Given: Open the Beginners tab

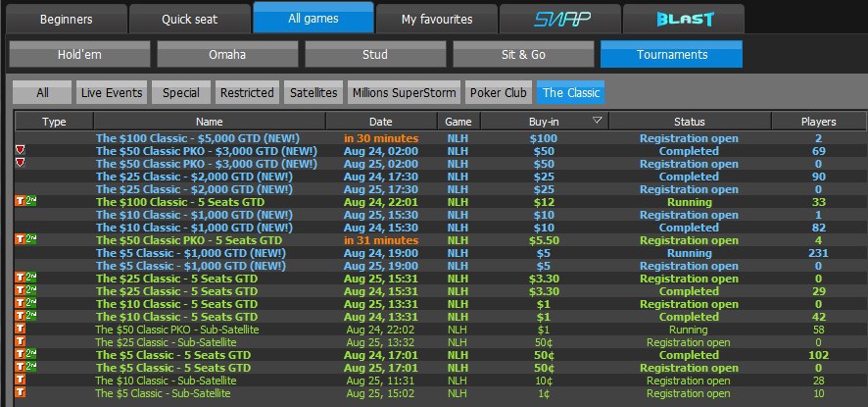Looking at the screenshot, I should point(66,20).
